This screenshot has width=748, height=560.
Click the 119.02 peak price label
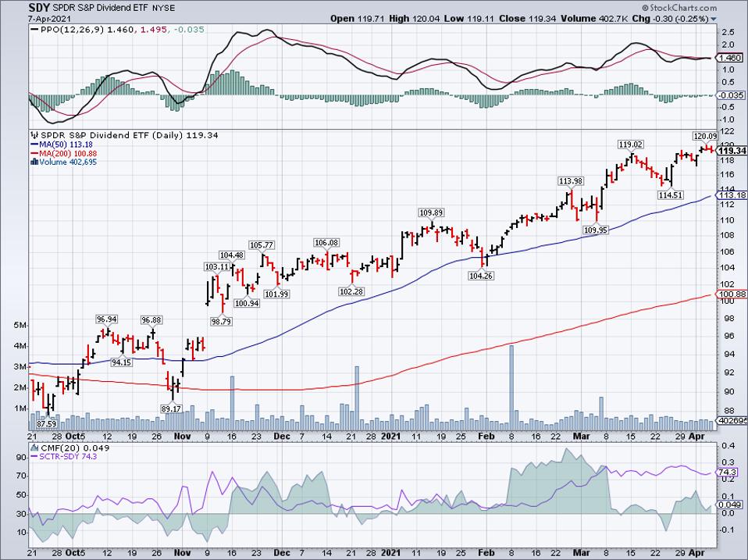tap(631, 144)
